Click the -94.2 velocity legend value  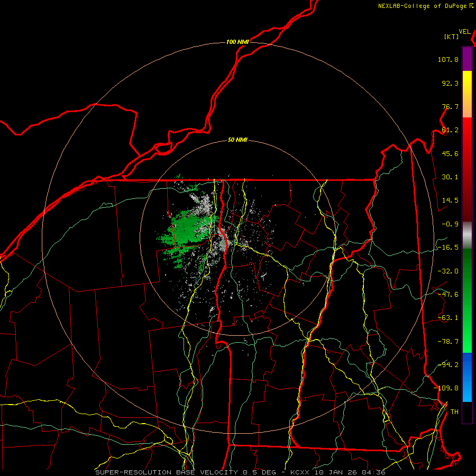[x=448, y=365]
